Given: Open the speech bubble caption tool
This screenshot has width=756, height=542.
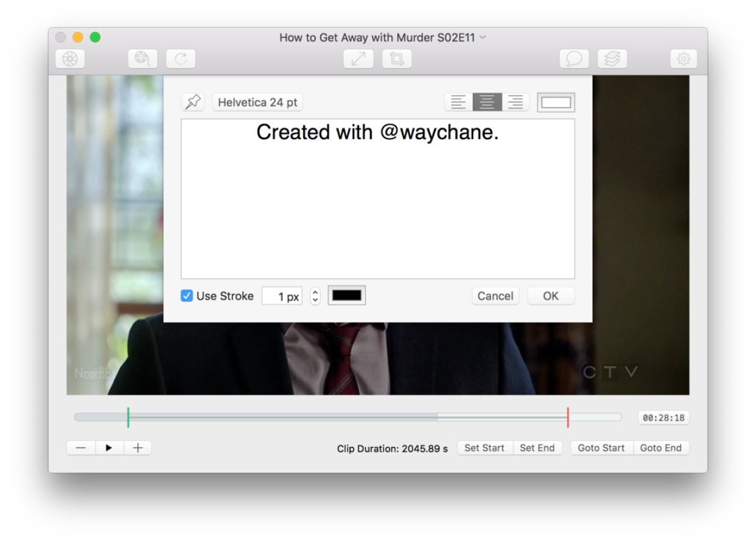Looking at the screenshot, I should pos(574,59).
